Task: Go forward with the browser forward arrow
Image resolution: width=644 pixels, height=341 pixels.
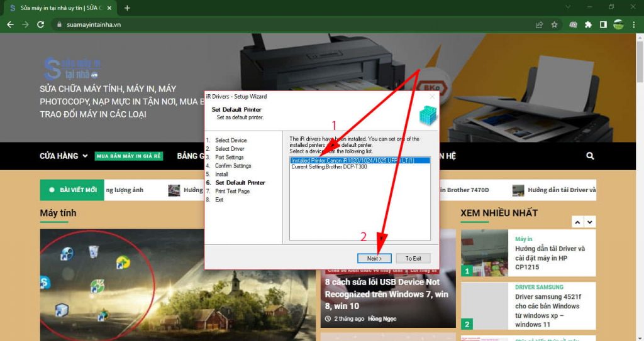Action: pyautogui.click(x=25, y=24)
